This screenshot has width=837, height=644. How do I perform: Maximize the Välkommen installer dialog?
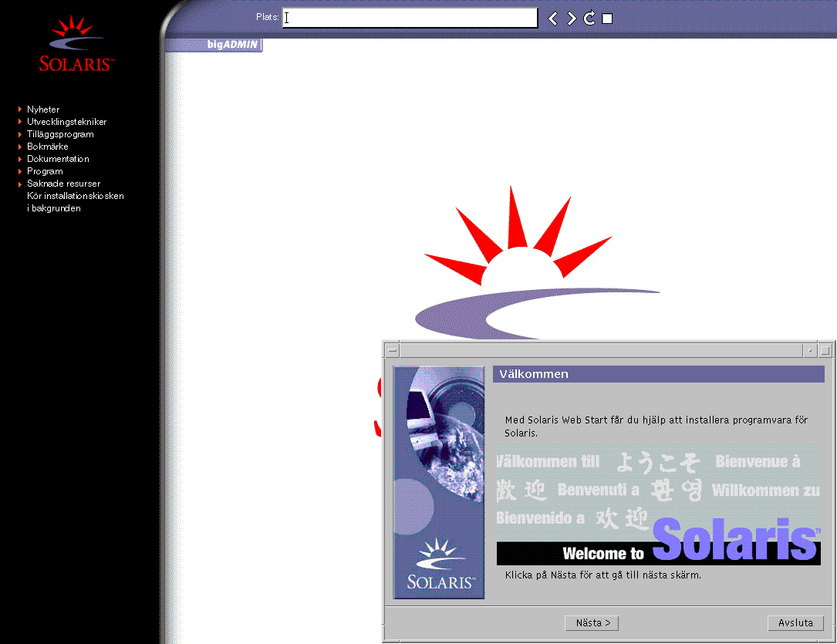click(x=825, y=351)
